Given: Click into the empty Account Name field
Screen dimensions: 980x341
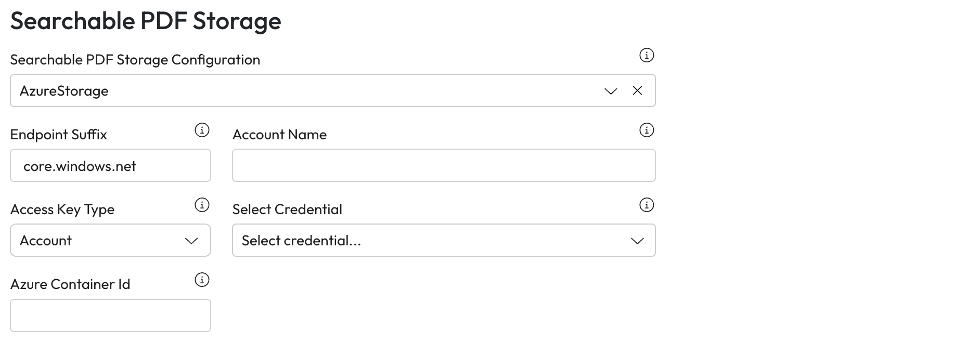Looking at the screenshot, I should (x=443, y=166).
